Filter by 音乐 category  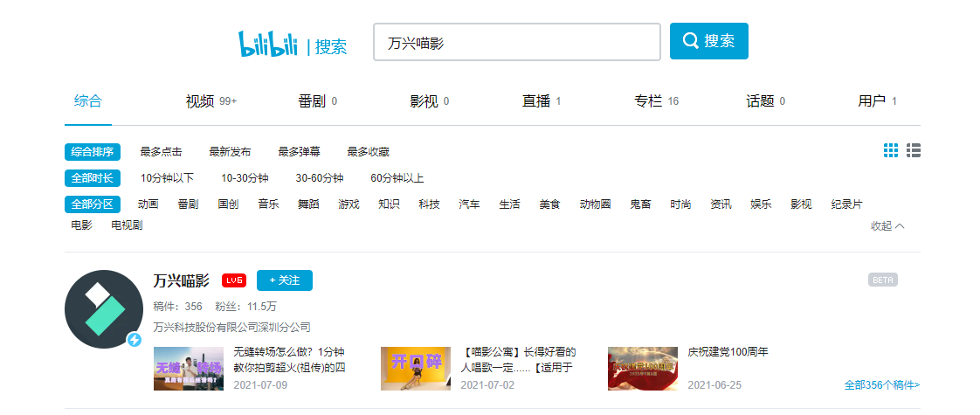268,204
